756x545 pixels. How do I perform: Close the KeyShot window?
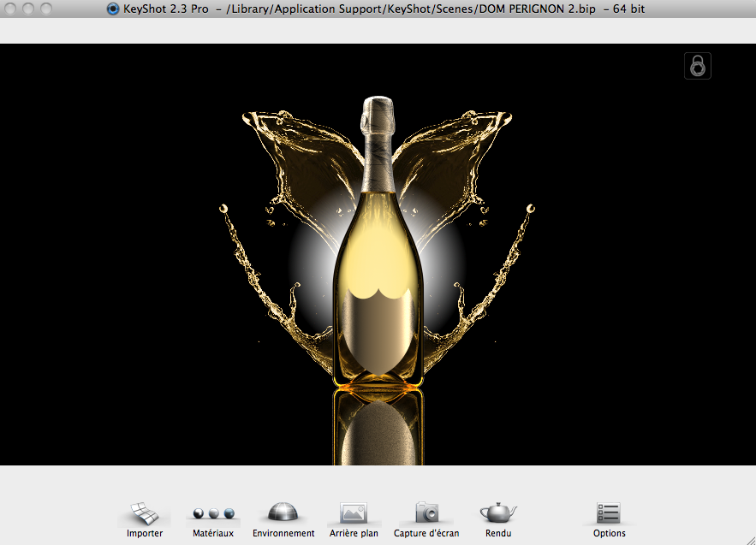[x=10, y=9]
